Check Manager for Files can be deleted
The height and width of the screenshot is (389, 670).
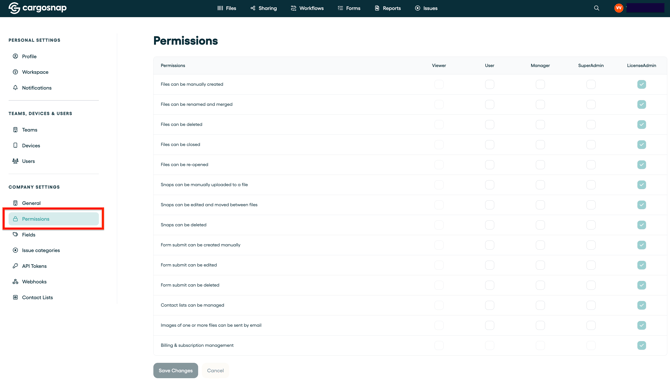[x=540, y=124]
